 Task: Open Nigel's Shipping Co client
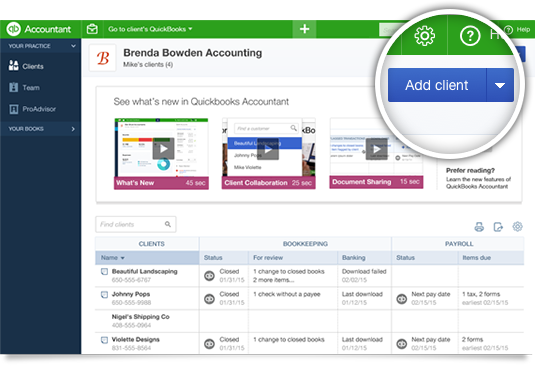tap(141, 317)
